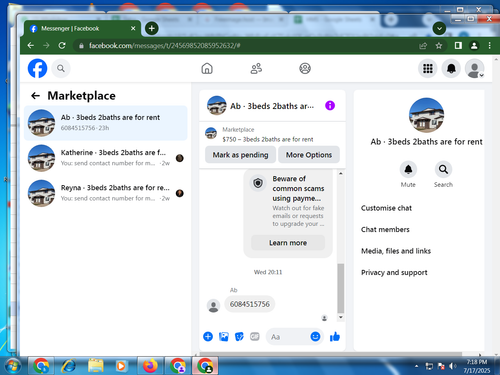This screenshot has width=500, height=375.
Task: Send a thumbs-up like
Action: tap(335, 337)
